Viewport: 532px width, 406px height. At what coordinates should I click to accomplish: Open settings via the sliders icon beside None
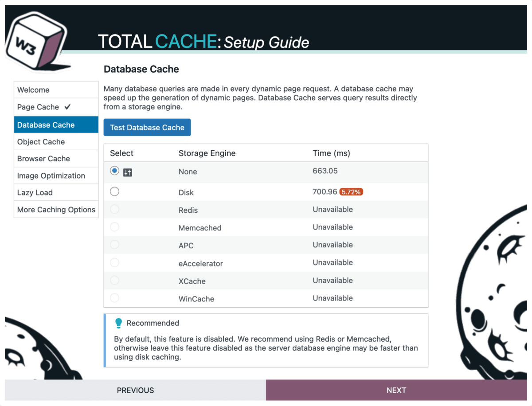point(128,172)
